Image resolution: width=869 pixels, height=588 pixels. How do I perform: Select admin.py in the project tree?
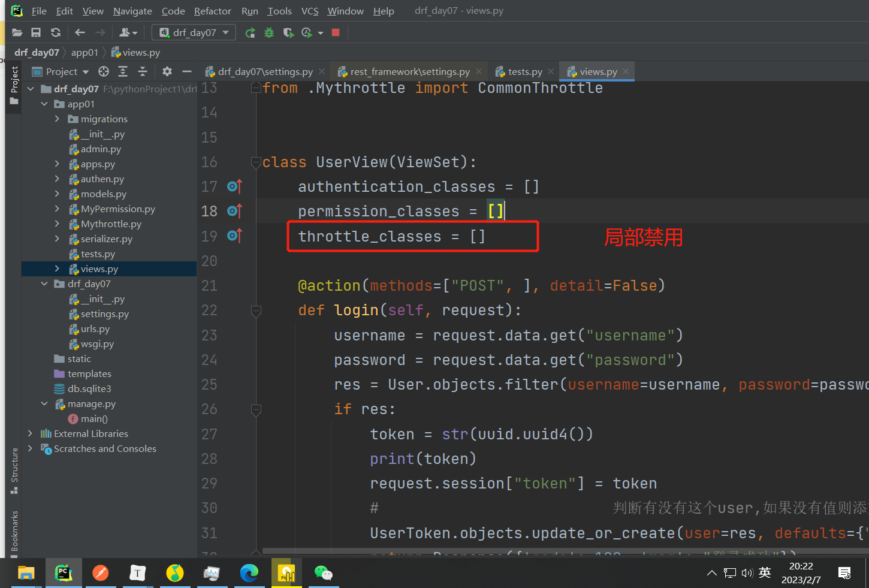[x=101, y=149]
